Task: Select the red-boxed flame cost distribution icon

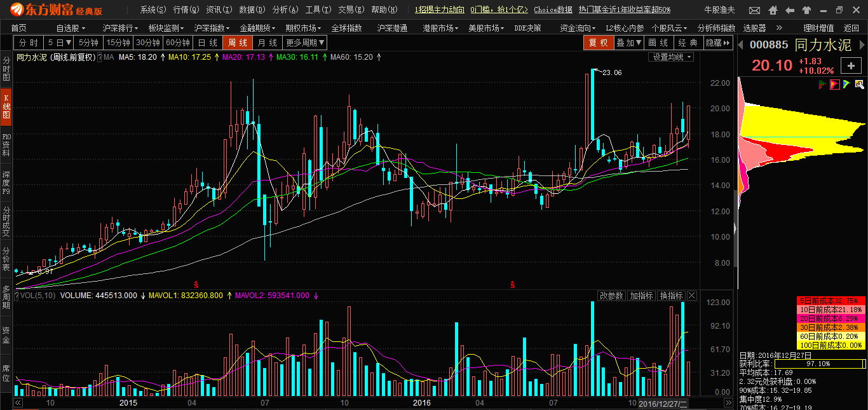Action: pos(834,84)
